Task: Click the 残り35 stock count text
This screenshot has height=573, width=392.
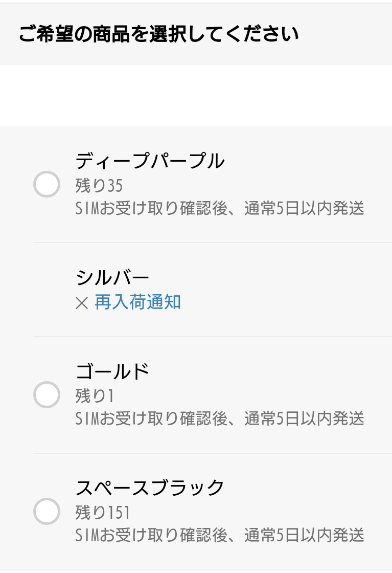Action: coord(99,185)
